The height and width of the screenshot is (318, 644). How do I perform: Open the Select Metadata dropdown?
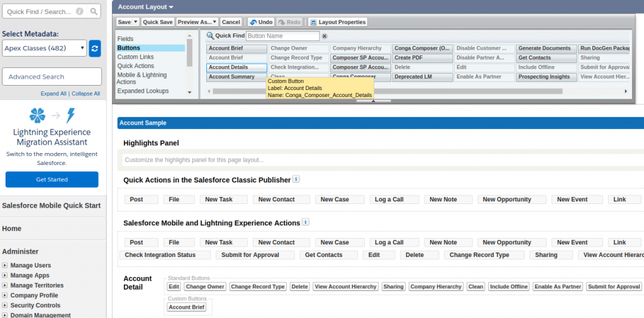point(44,48)
